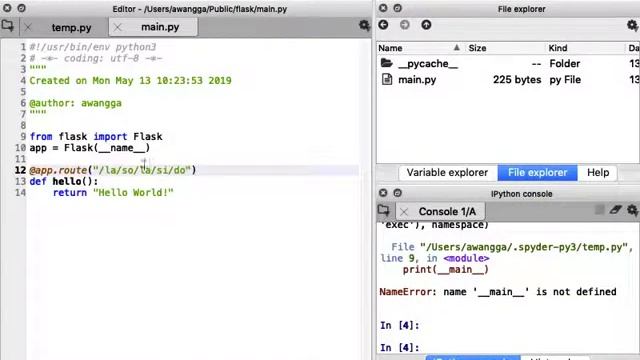Click the main.py file icon
This screenshot has height=360, width=640.
coord(387,79)
